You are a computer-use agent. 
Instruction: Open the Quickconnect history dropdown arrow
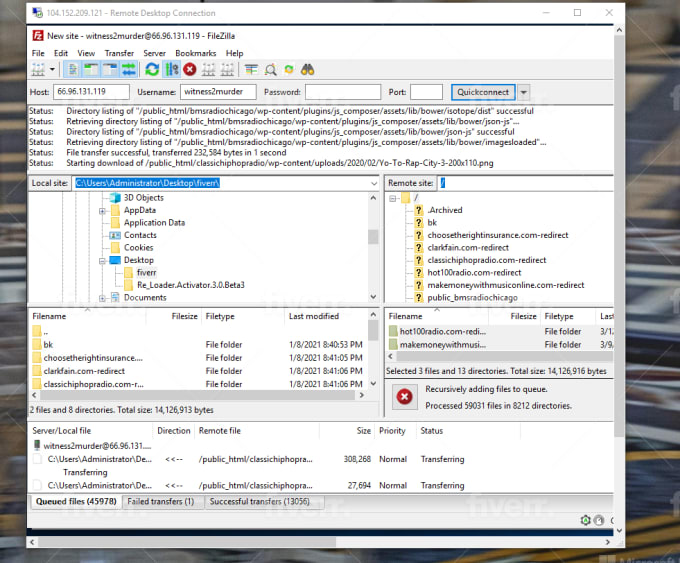pyautogui.click(x=523, y=92)
